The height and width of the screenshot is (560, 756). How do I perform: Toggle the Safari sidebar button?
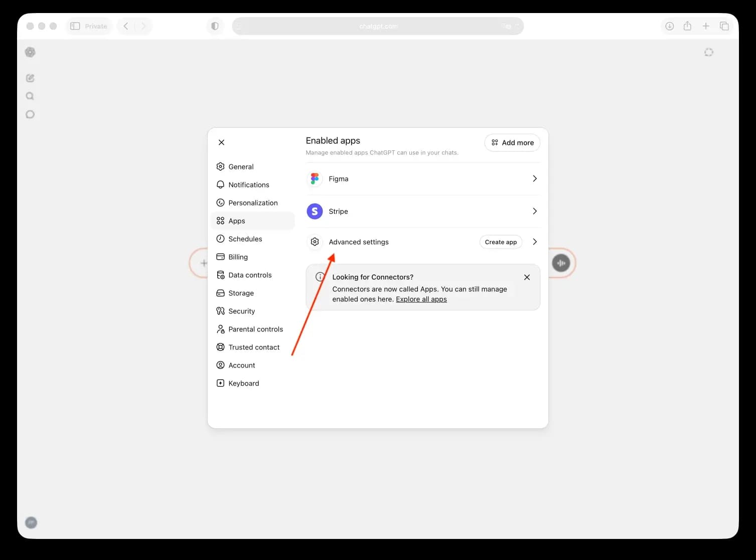(x=75, y=26)
